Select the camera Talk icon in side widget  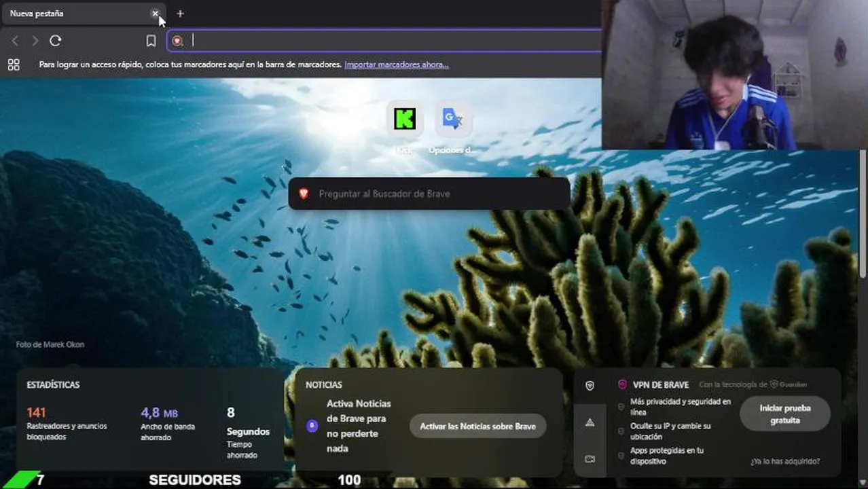point(590,459)
